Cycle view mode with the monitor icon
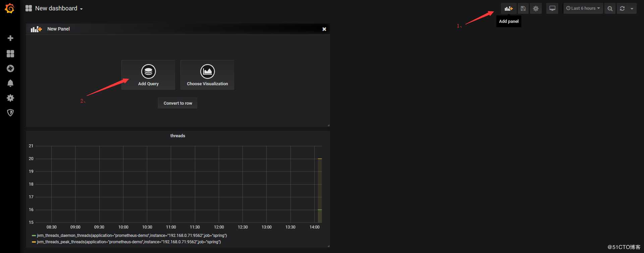 (x=552, y=8)
